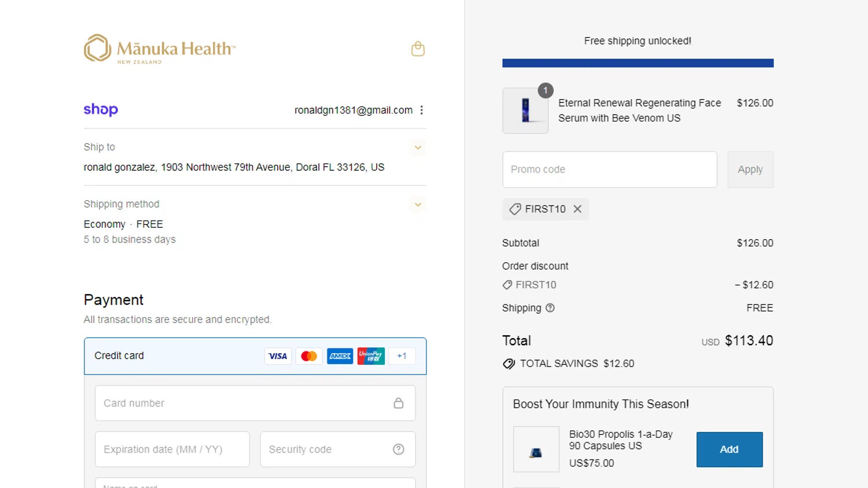Open the Face Serum product thumbnail
This screenshot has height=488, width=868.
(525, 111)
